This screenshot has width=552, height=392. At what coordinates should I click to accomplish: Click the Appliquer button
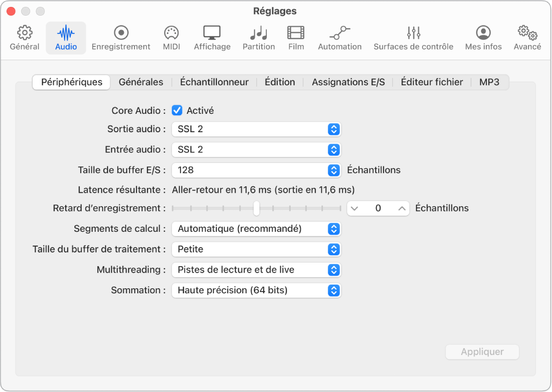[x=482, y=352]
